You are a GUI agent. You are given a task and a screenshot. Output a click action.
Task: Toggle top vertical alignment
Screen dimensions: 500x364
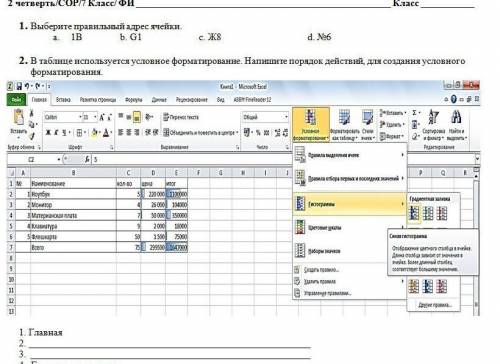click(121, 116)
